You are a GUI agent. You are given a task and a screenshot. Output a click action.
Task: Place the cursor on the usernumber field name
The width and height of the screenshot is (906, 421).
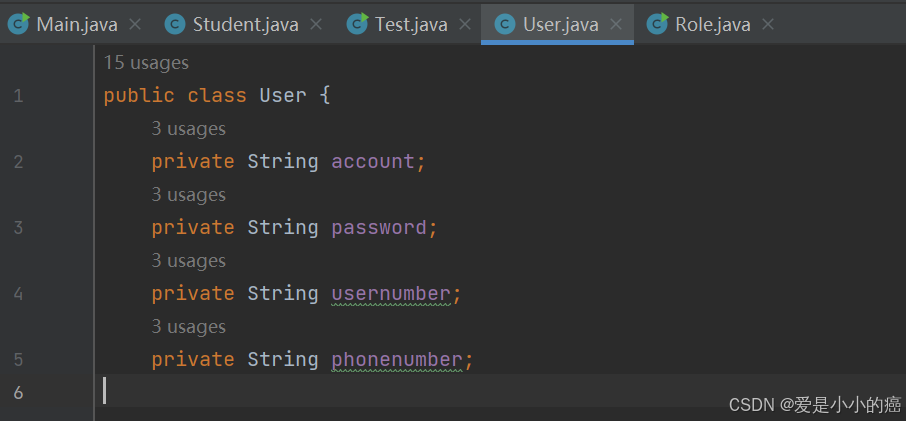pyautogui.click(x=391, y=294)
